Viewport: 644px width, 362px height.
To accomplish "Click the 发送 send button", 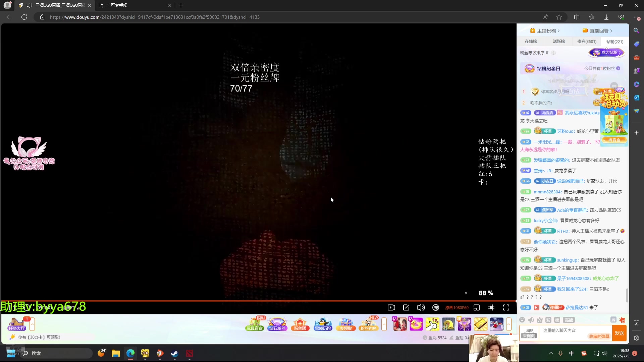I will pos(619,333).
